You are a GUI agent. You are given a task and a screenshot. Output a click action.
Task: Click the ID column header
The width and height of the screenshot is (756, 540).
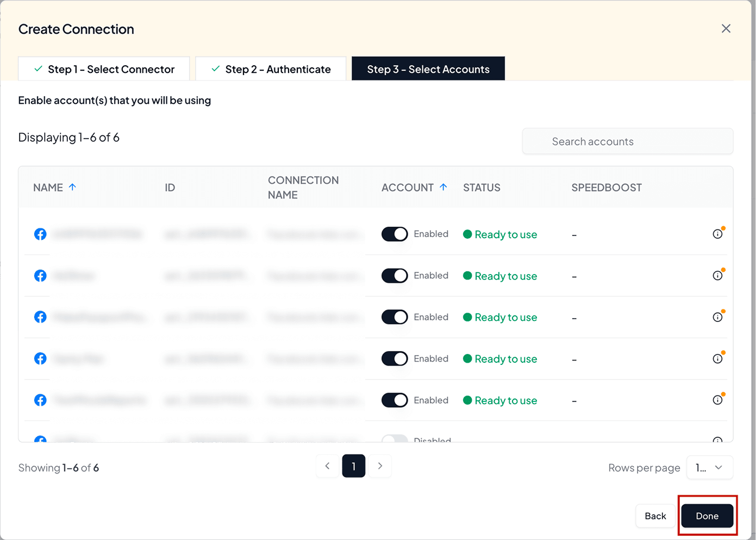170,188
